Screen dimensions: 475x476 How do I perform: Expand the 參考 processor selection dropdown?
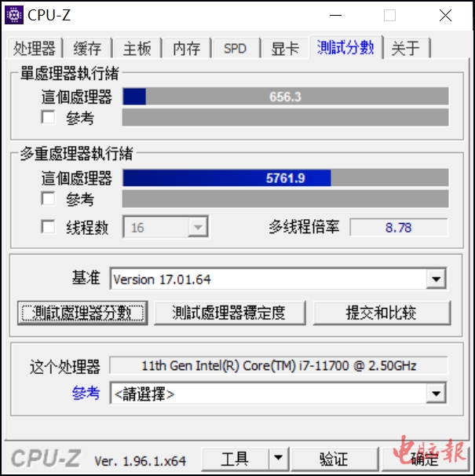(x=437, y=394)
